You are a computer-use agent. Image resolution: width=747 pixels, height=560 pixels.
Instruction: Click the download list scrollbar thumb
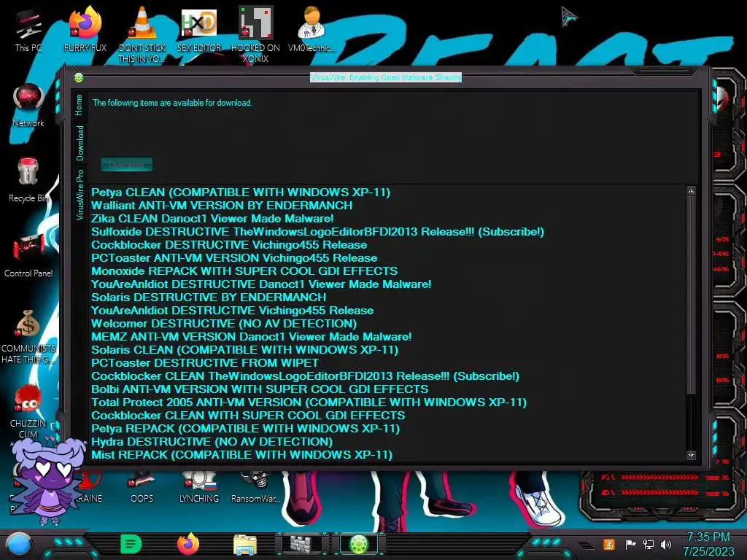tap(691, 295)
